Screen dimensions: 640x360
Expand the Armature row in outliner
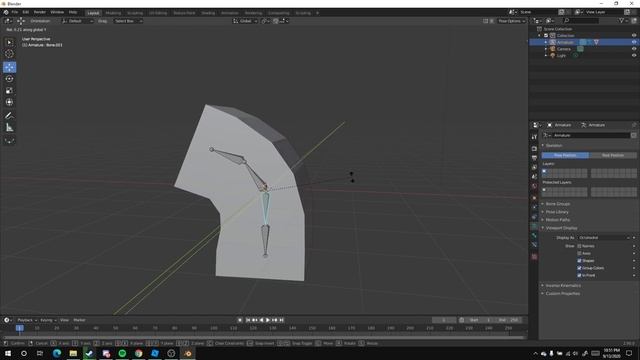(x=546, y=42)
